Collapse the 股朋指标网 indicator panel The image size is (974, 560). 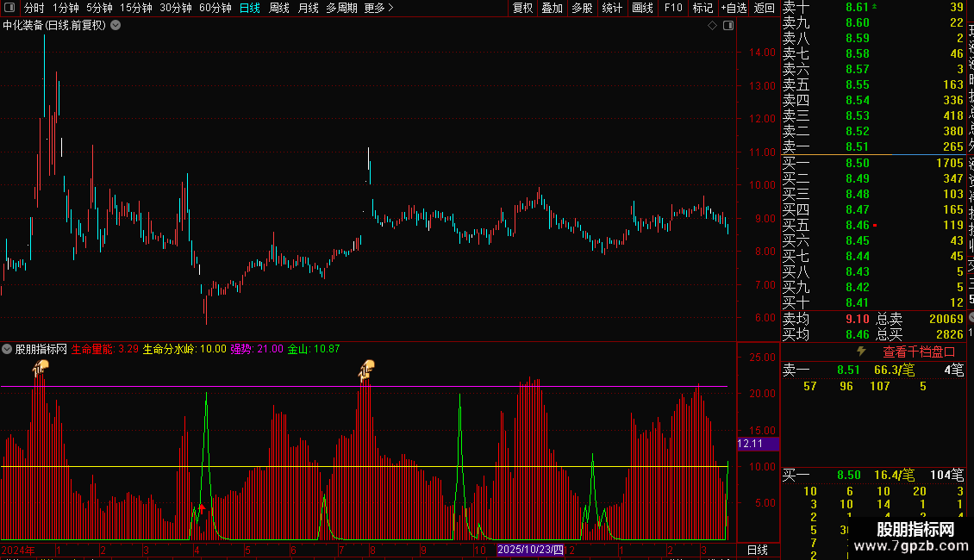click(7, 349)
